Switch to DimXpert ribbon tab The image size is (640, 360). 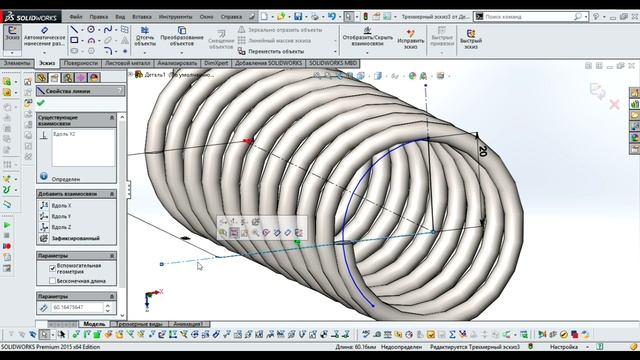click(216, 63)
